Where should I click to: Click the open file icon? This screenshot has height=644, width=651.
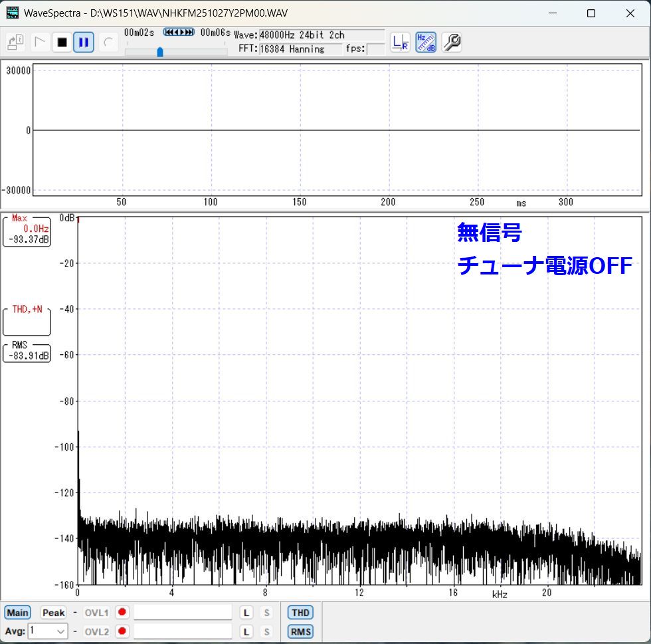click(x=16, y=43)
